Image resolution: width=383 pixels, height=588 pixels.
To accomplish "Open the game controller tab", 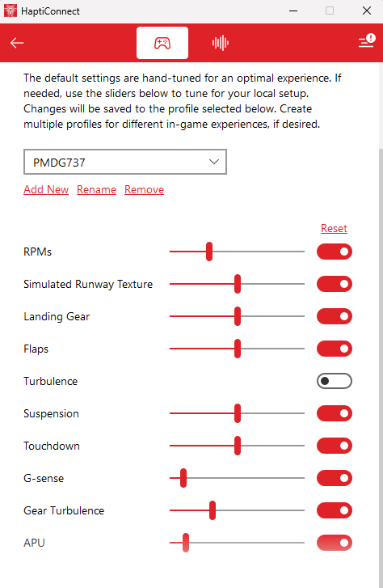I will click(x=162, y=43).
